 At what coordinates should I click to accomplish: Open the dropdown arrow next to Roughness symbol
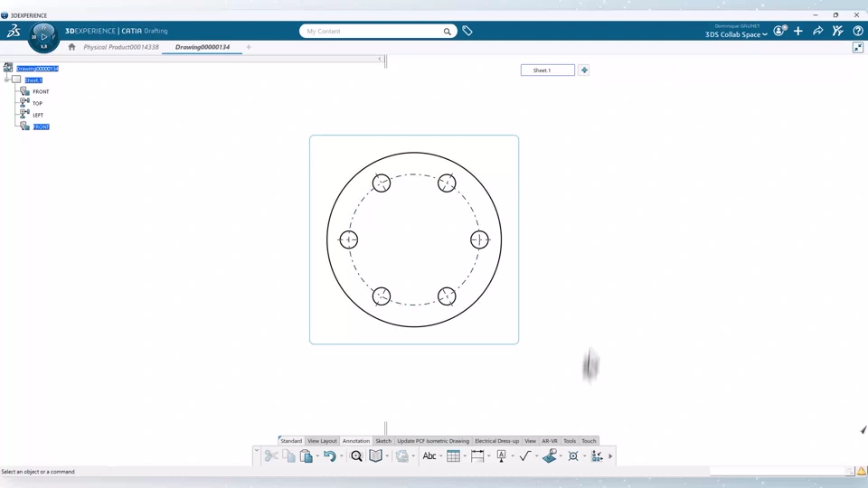(x=536, y=456)
